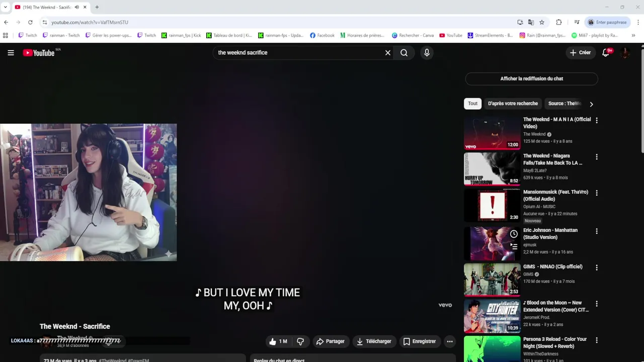Open Mansionmusick exclamation thumbnail
The width and height of the screenshot is (644, 362).
(492, 206)
